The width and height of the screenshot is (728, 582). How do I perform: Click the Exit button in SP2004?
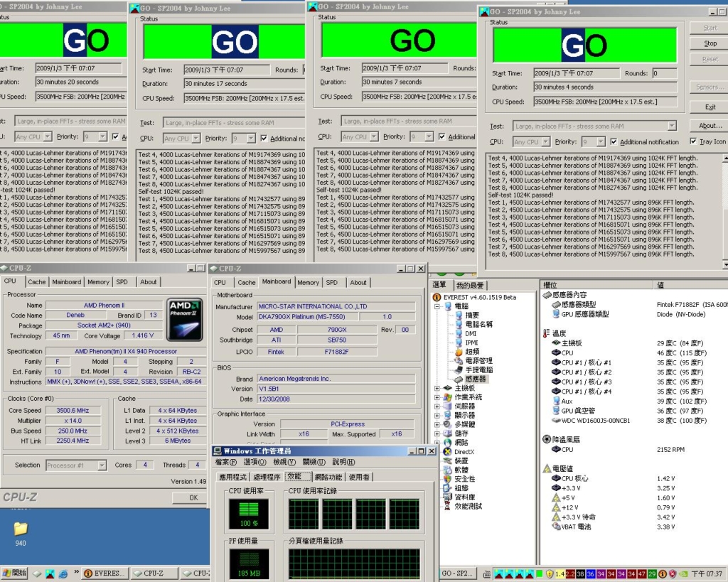tap(710, 107)
